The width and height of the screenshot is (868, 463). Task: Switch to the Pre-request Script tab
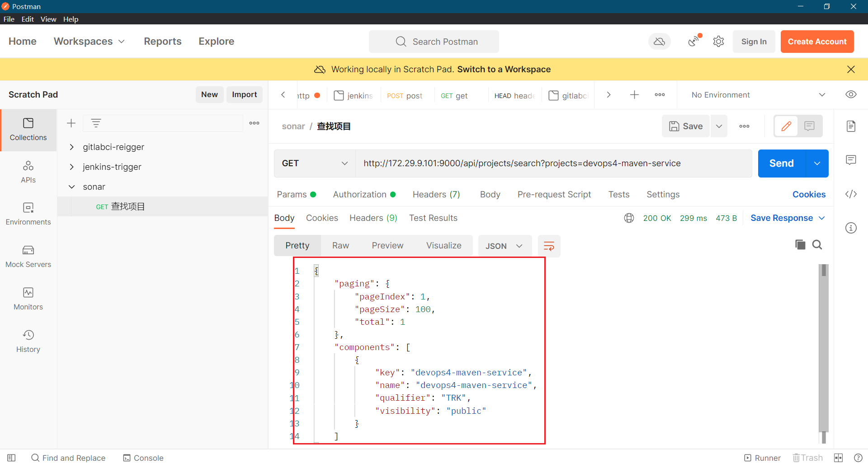[554, 194]
